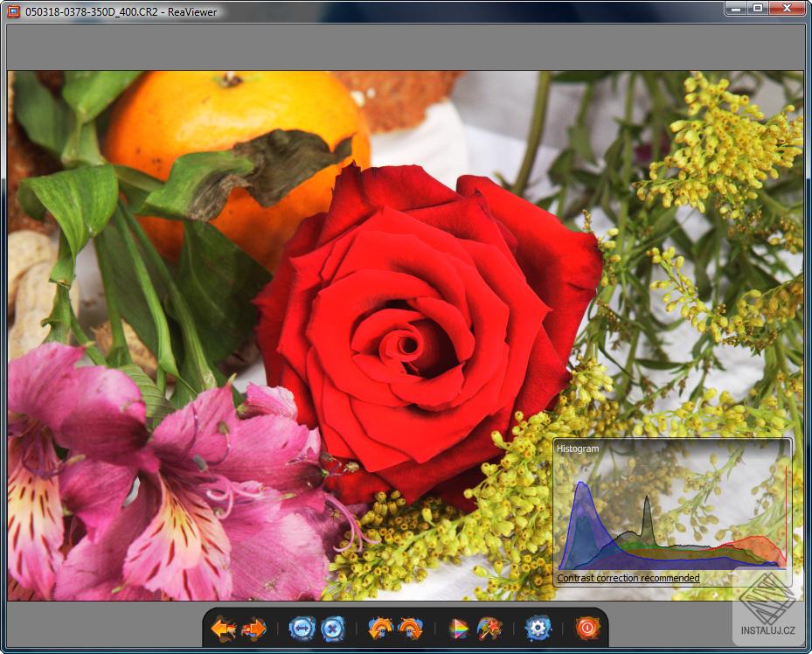The image size is (812, 654).
Task: Click the gray area above the image
Action: click(406, 48)
